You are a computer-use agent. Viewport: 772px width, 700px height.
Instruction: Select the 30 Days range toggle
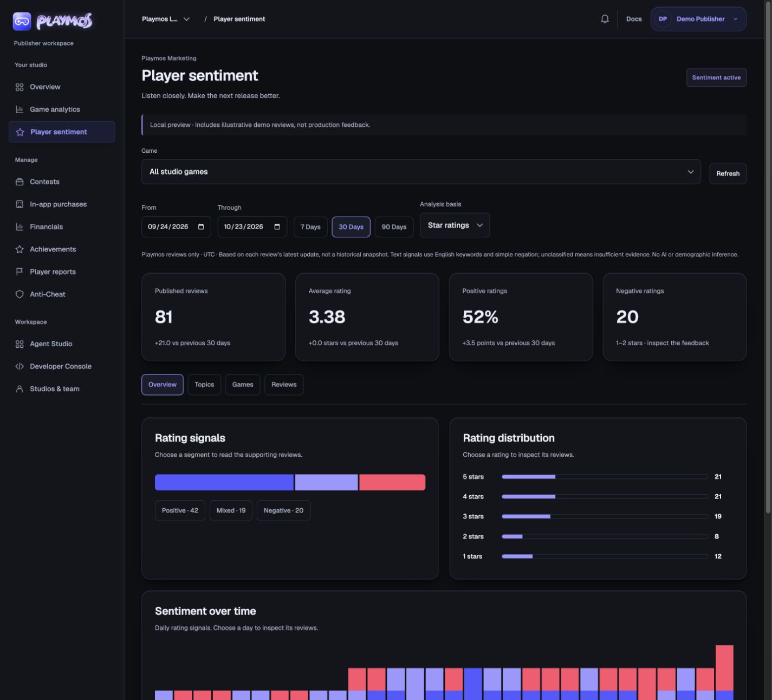[x=351, y=227]
